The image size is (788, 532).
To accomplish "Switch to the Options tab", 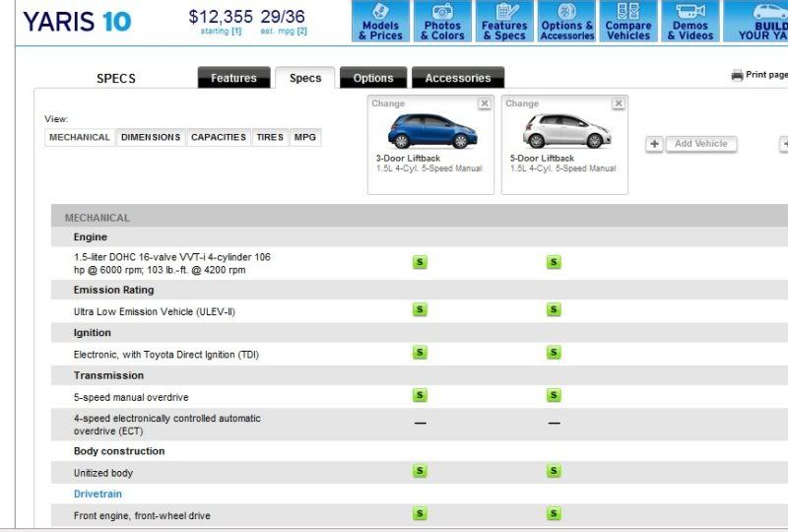I will (373, 78).
